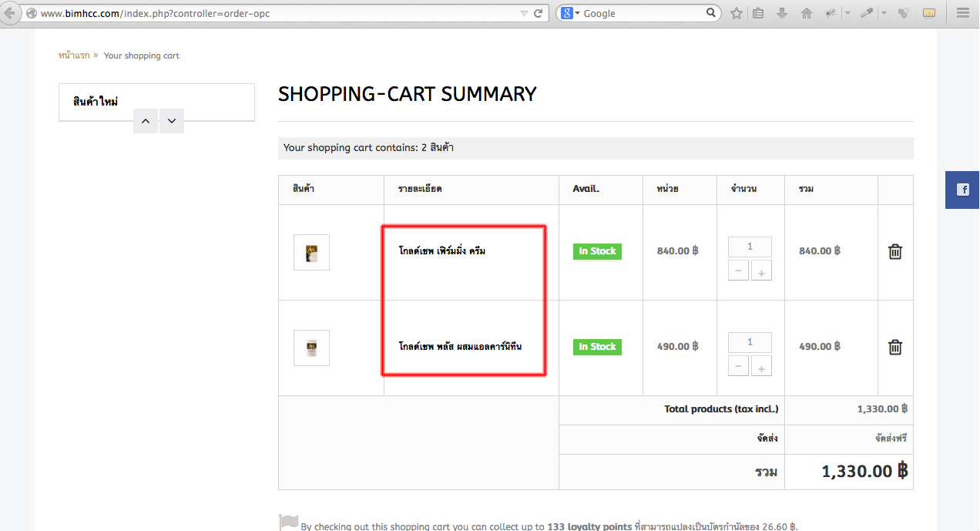The image size is (980, 531).
Task: Increase quantity of the 840.00 ฿ product
Action: click(x=761, y=271)
